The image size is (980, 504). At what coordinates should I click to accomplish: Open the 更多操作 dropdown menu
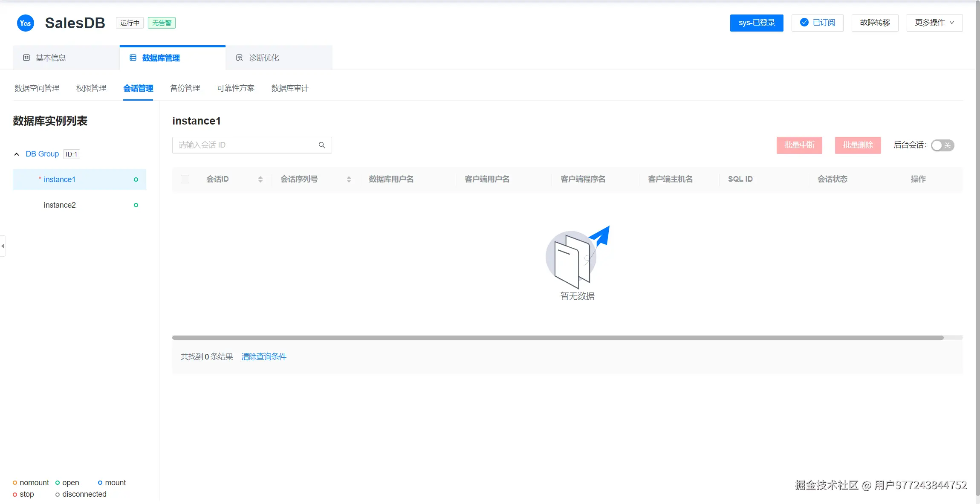click(x=934, y=23)
